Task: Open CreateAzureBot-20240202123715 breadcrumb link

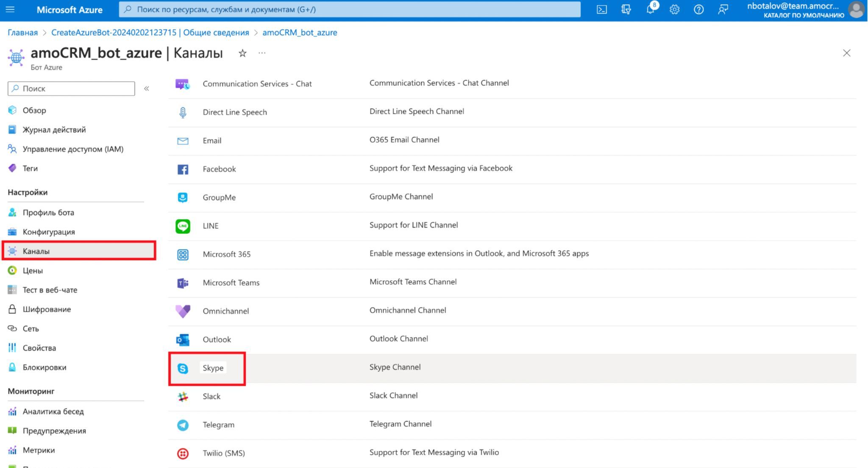Action: coord(150,33)
